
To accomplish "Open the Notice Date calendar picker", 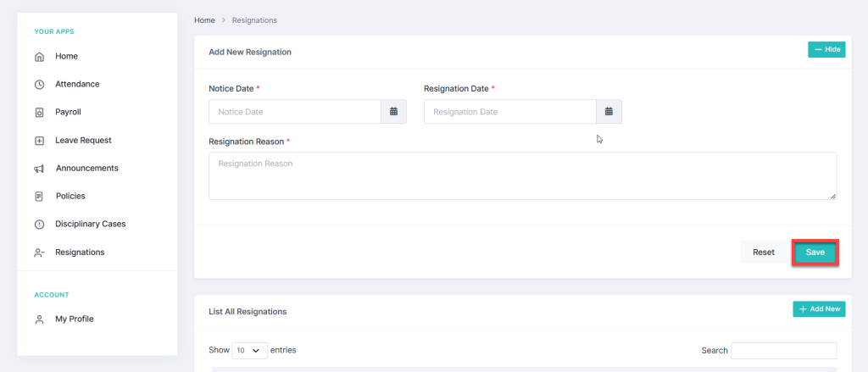I will 393,112.
